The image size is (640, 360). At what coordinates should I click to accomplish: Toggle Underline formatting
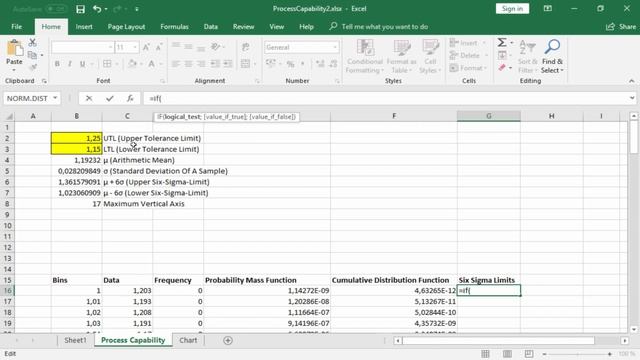82,64
